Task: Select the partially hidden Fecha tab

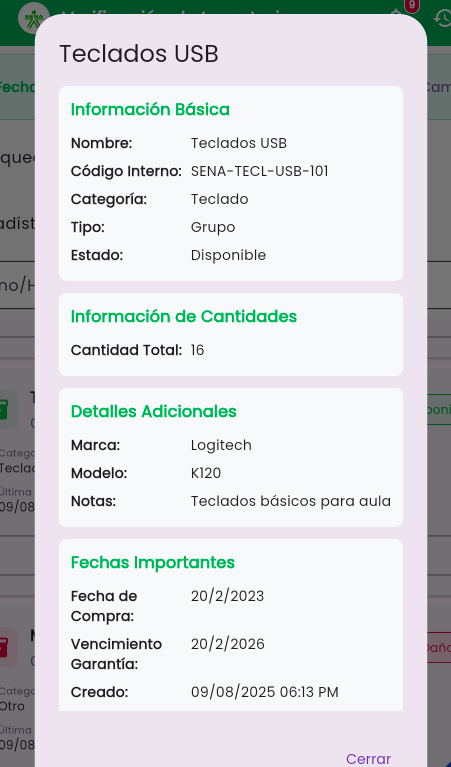Action: 17,87
